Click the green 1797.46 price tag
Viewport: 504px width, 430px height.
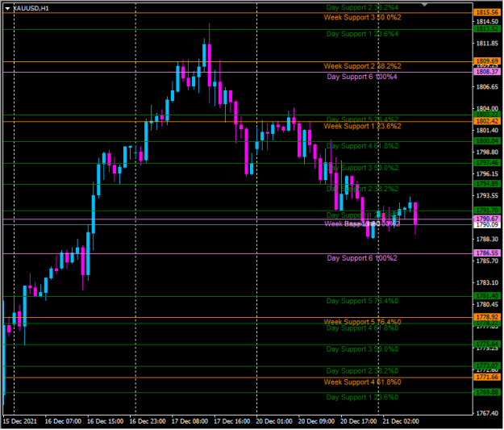(x=487, y=163)
